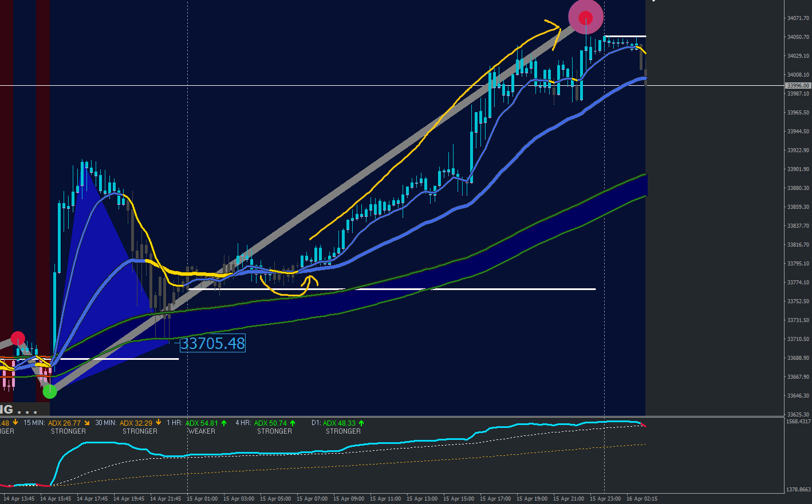This screenshot has width=812, height=504.
Task: Click the 15 Apr 01:00 time axis label
Action: [202, 499]
